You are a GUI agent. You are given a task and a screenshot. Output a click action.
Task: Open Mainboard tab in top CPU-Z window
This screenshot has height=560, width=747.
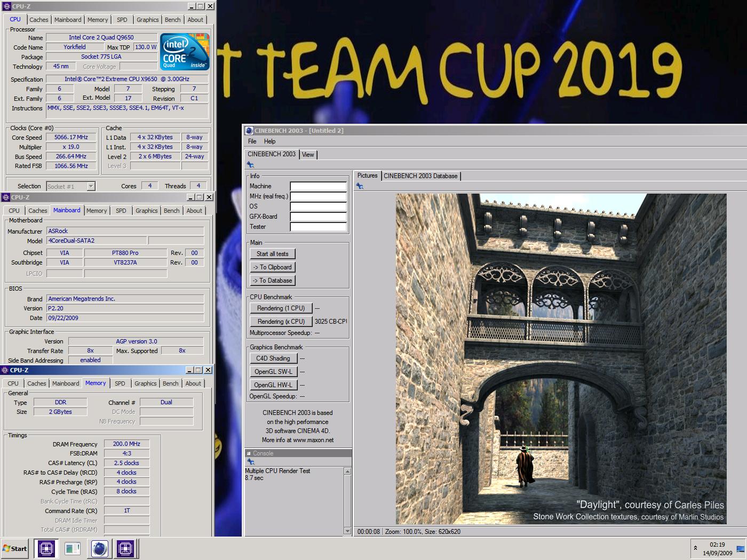point(68,20)
